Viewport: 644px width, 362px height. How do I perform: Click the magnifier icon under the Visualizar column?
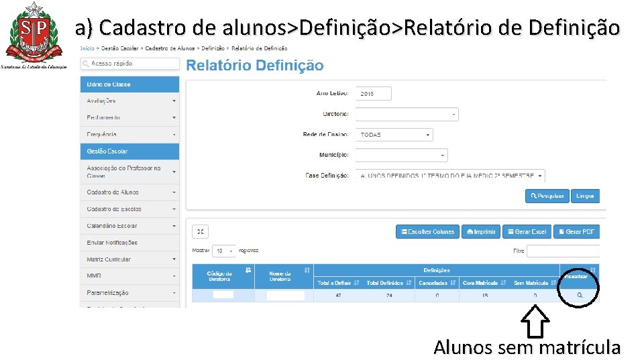point(580,295)
